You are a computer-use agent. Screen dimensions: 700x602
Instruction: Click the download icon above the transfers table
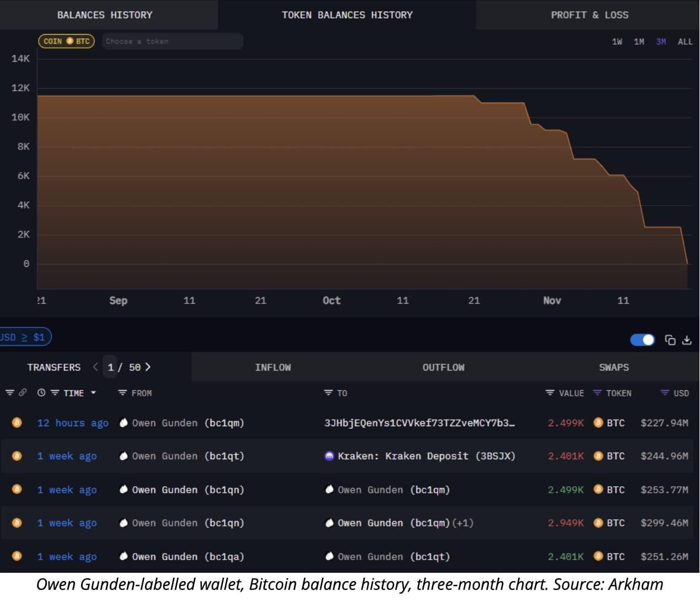coord(687,340)
